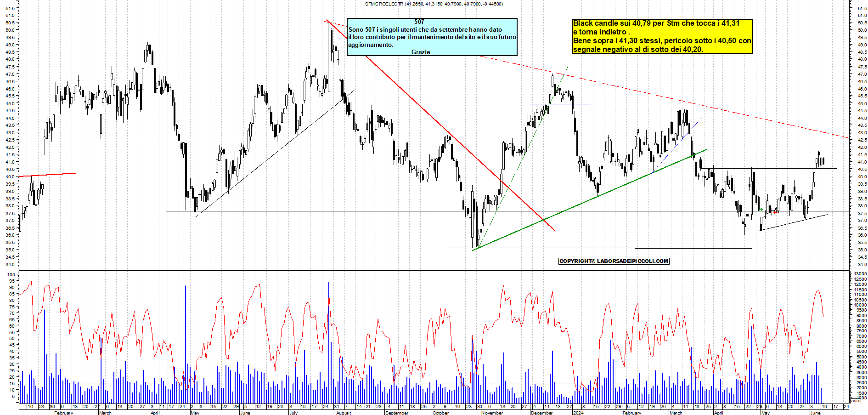
Task: Click the 'September' month label
Action: tap(397, 413)
